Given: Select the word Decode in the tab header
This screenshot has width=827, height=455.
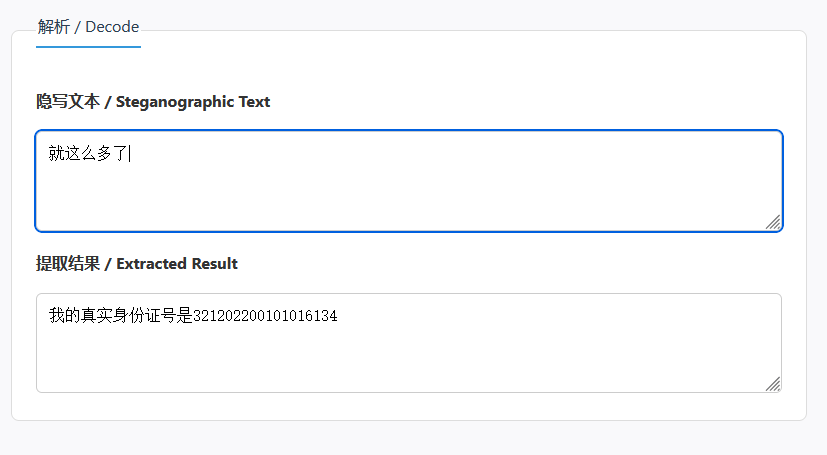Looking at the screenshot, I should tap(112, 26).
